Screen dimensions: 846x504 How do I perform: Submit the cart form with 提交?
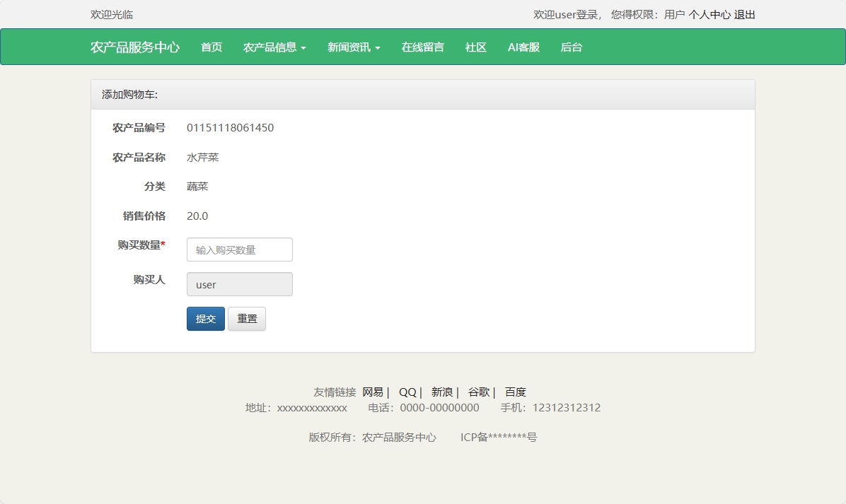coord(205,319)
